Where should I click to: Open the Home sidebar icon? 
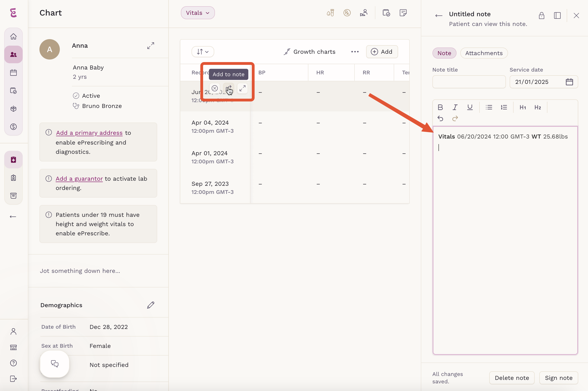(13, 36)
